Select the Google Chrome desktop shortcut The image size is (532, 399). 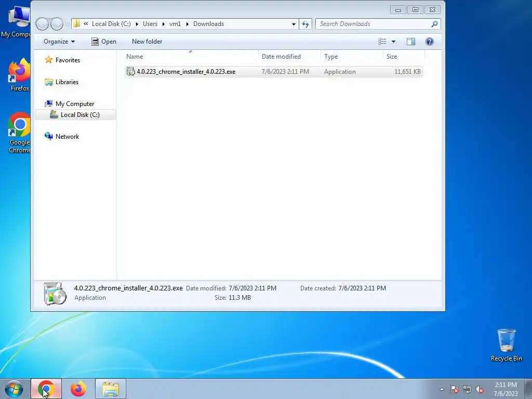19,132
